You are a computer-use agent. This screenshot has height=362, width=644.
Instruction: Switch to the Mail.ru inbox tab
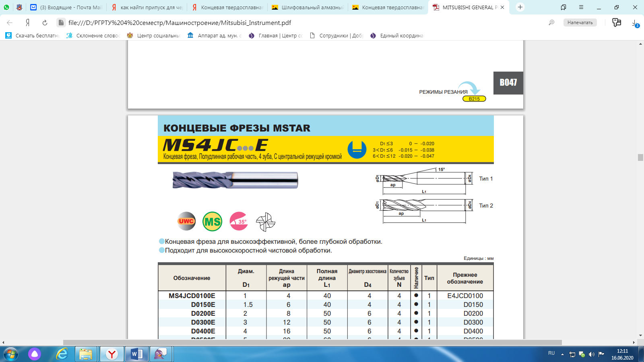66,7
